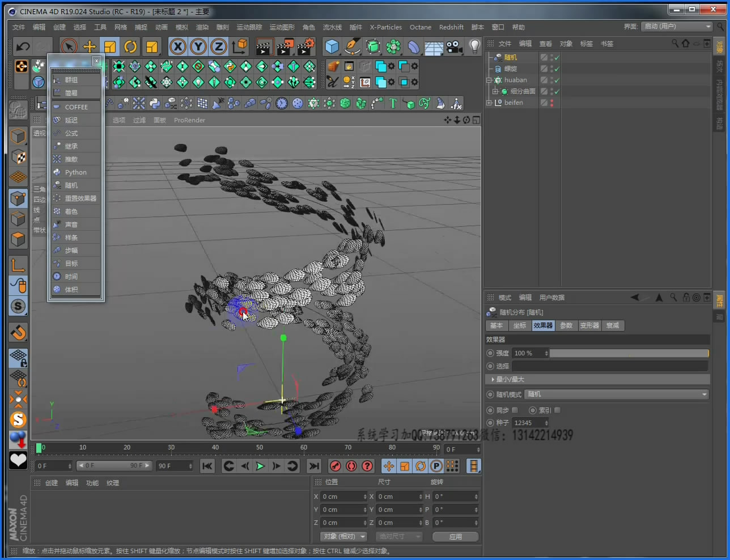The width and height of the screenshot is (730, 560).
Task: Click the X position input field
Action: click(345, 497)
